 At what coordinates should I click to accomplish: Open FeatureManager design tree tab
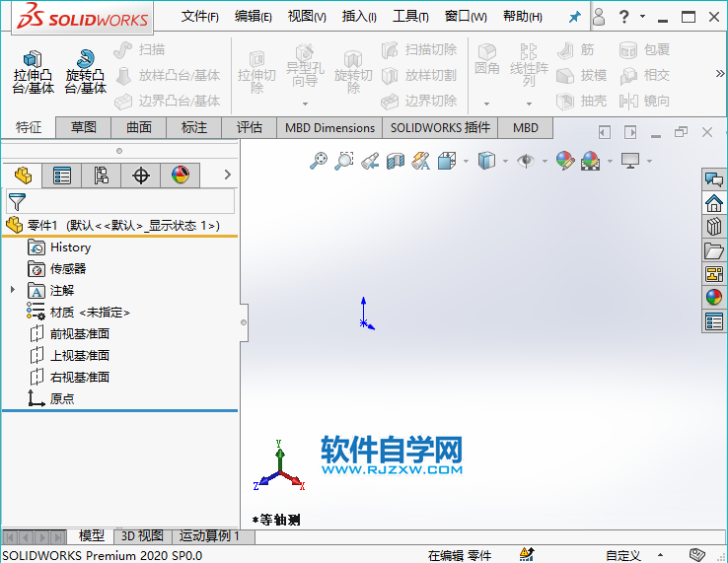coord(23,175)
